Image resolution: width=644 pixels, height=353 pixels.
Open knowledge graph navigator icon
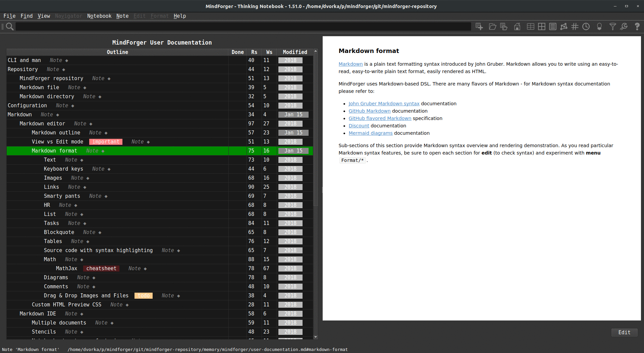pyautogui.click(x=563, y=26)
